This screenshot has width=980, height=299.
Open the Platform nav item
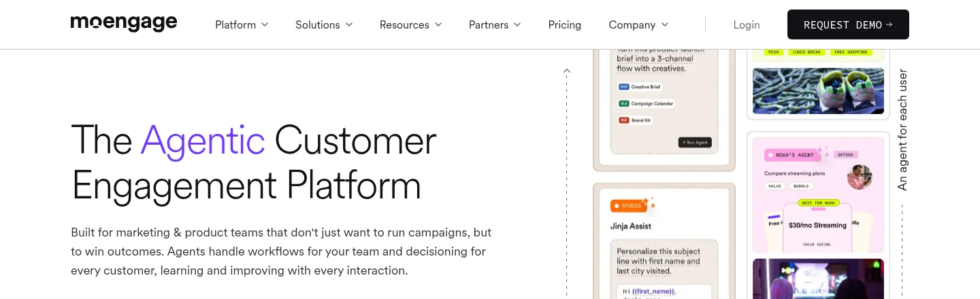coord(235,24)
